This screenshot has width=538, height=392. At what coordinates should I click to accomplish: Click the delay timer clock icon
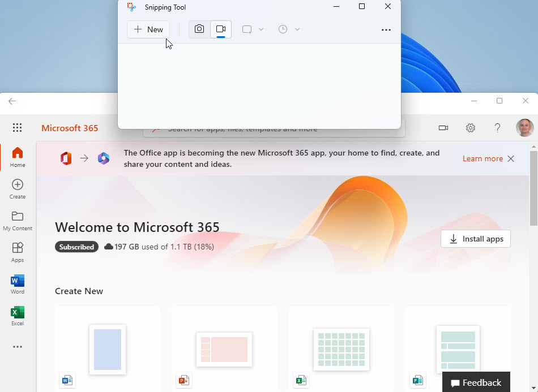click(283, 29)
